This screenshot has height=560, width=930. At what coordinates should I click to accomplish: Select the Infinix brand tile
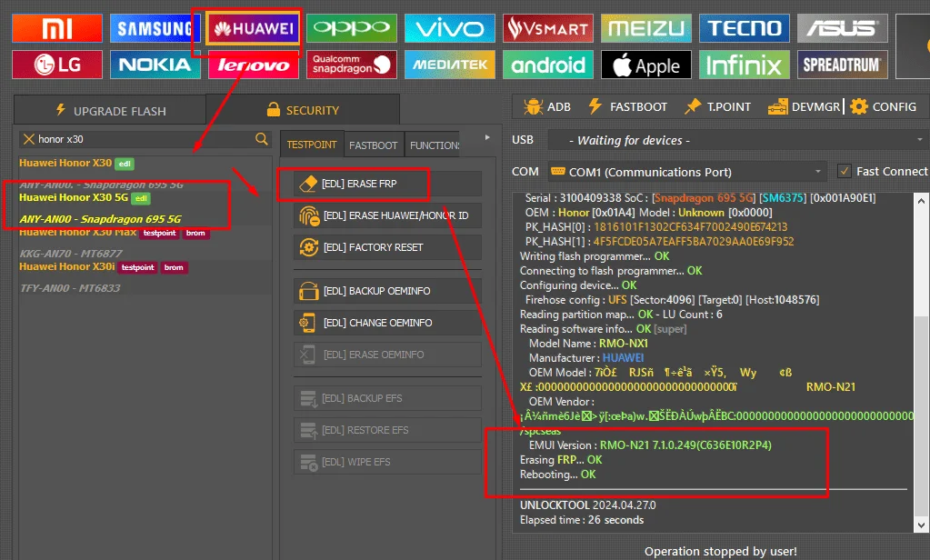click(745, 65)
